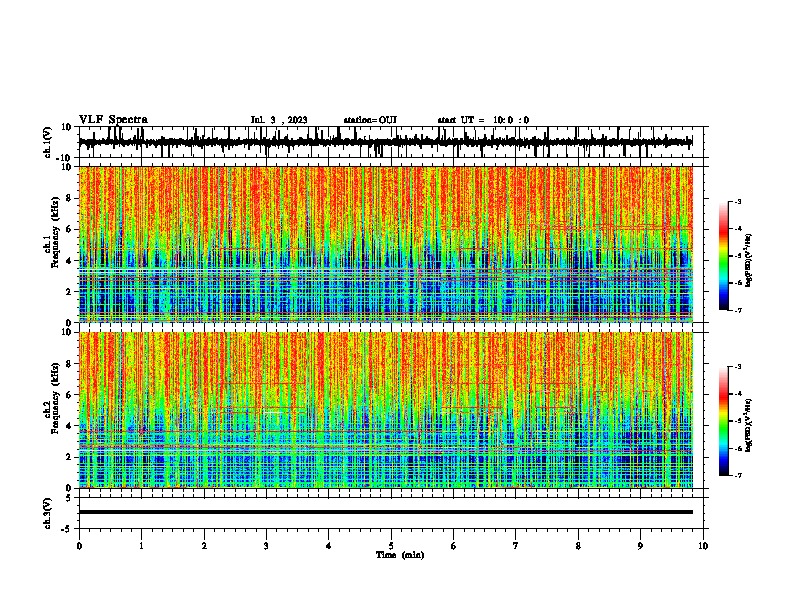Select the "station=OUJ" label
792x612 pixels.
point(370,120)
